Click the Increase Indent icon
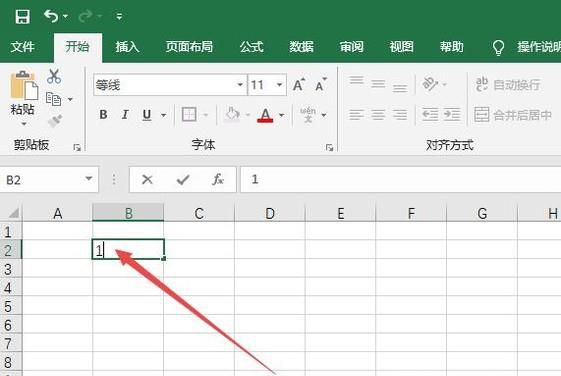 [452, 114]
